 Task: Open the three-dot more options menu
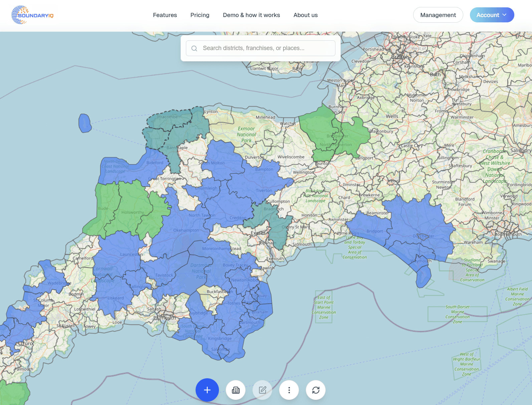[289, 390]
